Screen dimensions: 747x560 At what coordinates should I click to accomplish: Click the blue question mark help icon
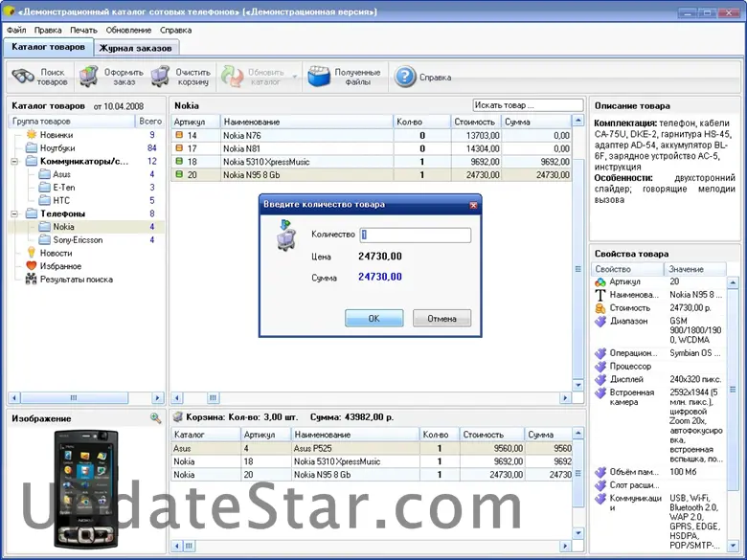[405, 77]
